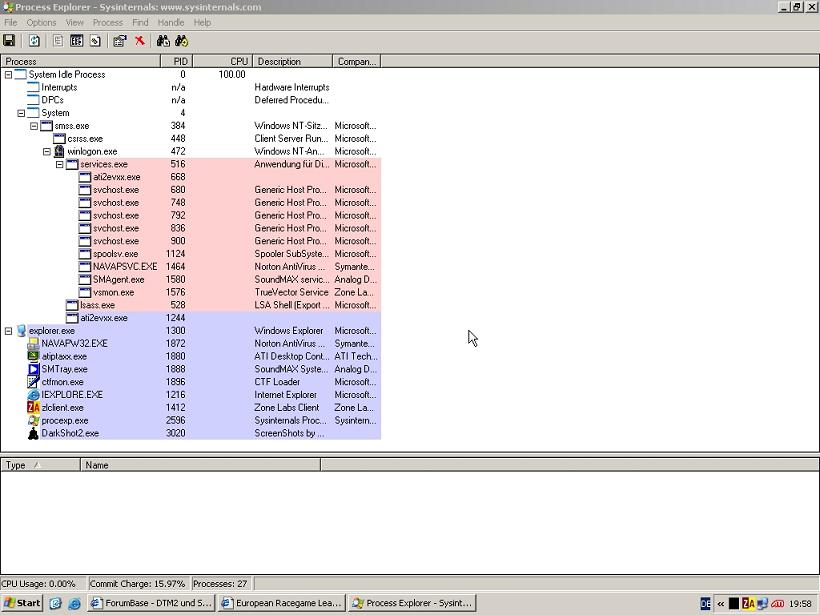
Task: Expand hidden tray icons with the chevron
Action: (721, 603)
